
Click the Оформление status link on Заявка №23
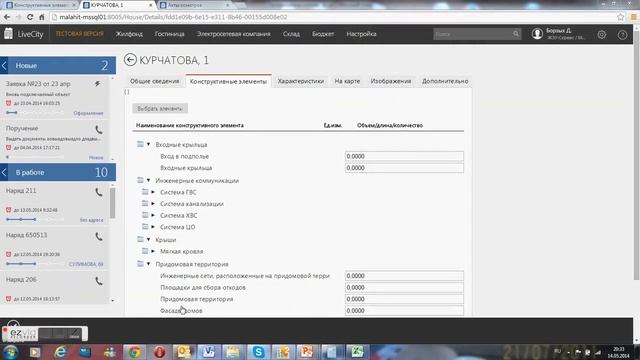pos(88,113)
